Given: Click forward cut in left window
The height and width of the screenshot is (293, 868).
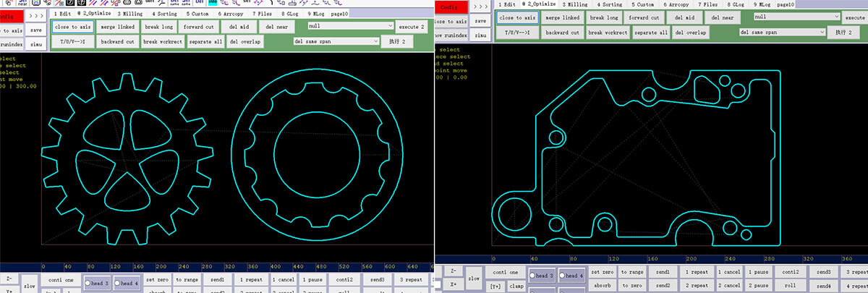Looking at the screenshot, I should [198, 27].
